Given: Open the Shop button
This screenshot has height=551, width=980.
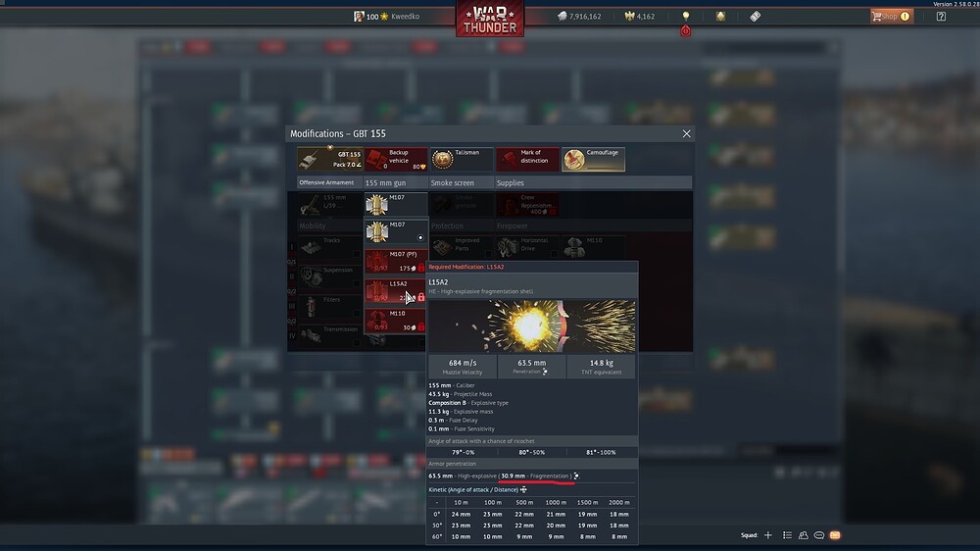Looking at the screenshot, I should pyautogui.click(x=891, y=17).
